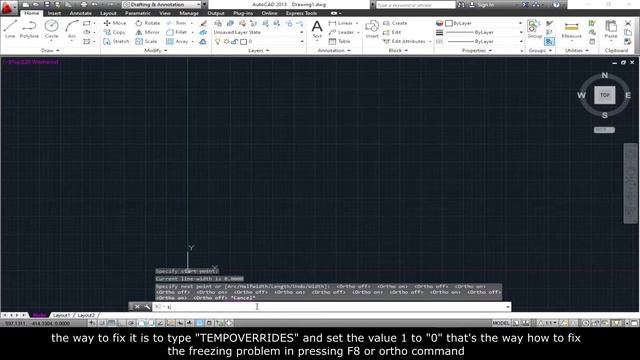Open the Drafting & Annotation workspace dropdown
The image size is (640, 360).
click(x=162, y=4)
